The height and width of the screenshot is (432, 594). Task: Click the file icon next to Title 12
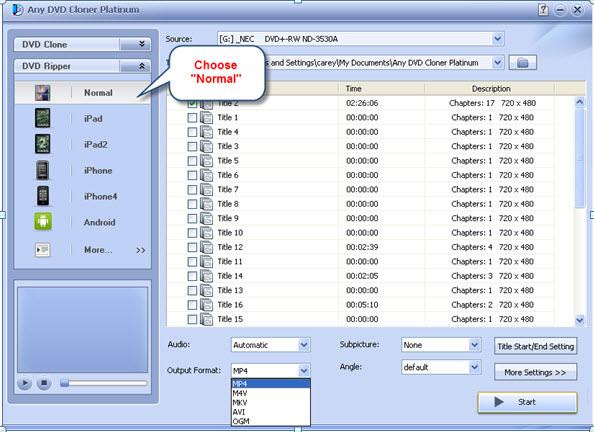(206, 247)
